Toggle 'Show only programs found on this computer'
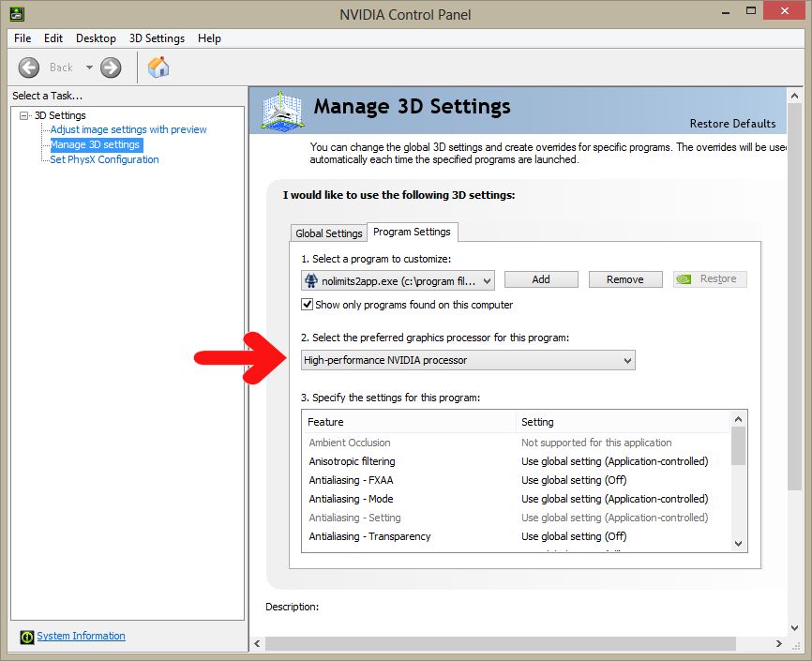 pyautogui.click(x=308, y=305)
